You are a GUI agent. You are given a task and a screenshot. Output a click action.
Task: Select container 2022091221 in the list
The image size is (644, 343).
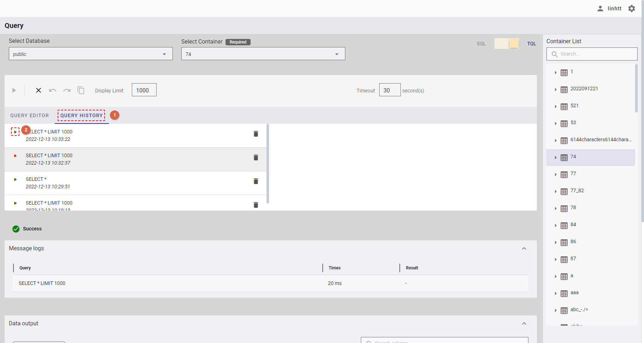(584, 89)
